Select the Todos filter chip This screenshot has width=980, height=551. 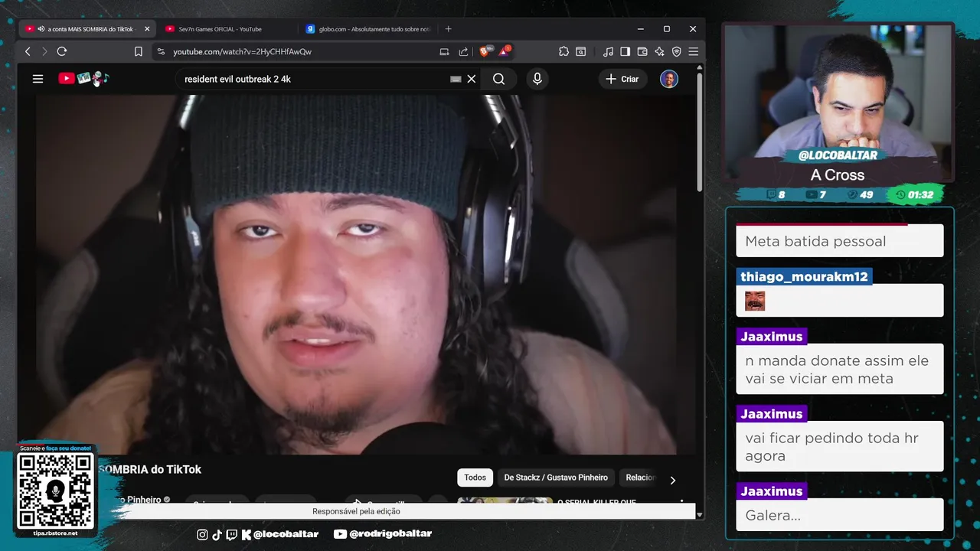click(x=475, y=478)
